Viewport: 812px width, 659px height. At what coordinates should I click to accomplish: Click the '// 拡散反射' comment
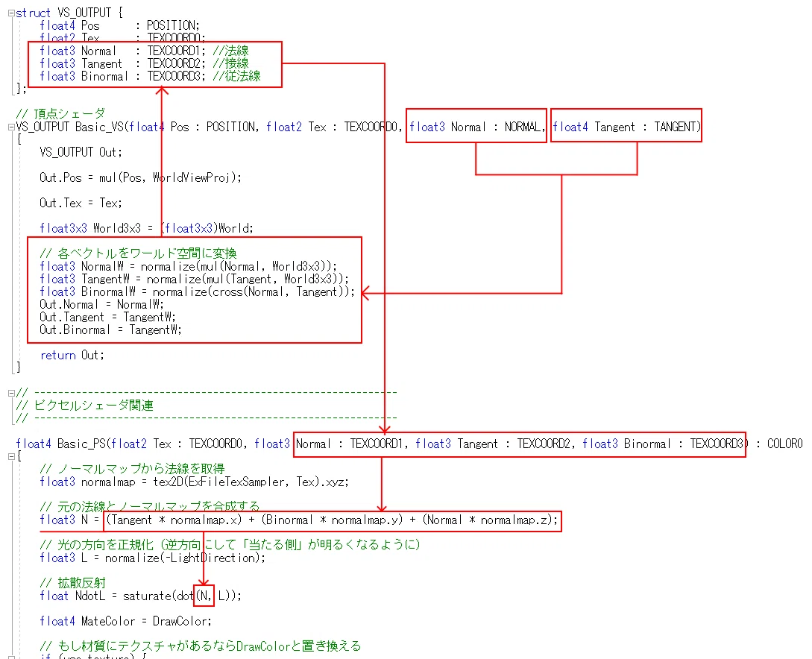tap(72, 583)
